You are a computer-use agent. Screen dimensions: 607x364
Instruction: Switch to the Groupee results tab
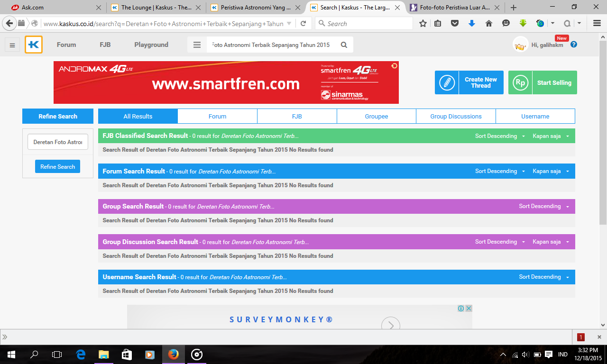[x=377, y=116]
